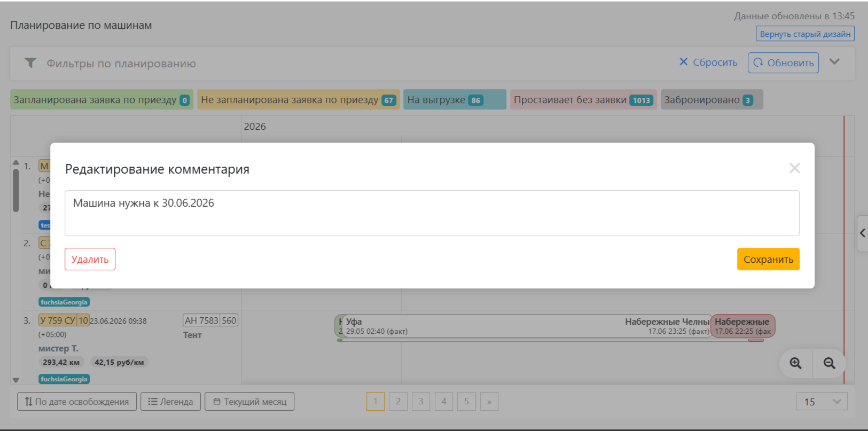The width and height of the screenshot is (868, 431).
Task: Select На выгрузке status filter
Action: [454, 100]
